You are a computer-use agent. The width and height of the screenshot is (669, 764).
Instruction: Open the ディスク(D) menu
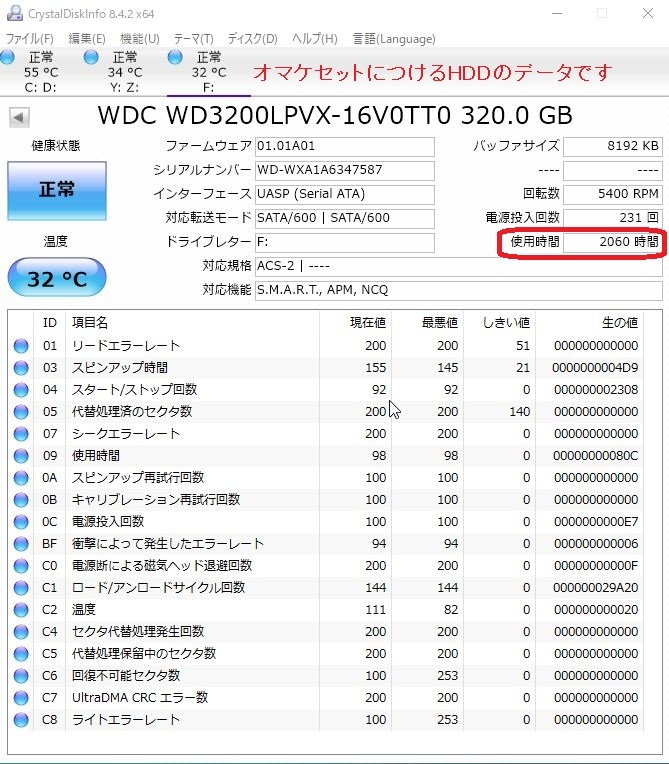pyautogui.click(x=252, y=38)
